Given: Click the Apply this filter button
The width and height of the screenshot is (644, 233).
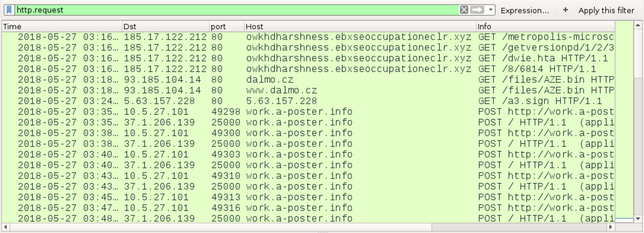Looking at the screenshot, I should click(x=606, y=10).
